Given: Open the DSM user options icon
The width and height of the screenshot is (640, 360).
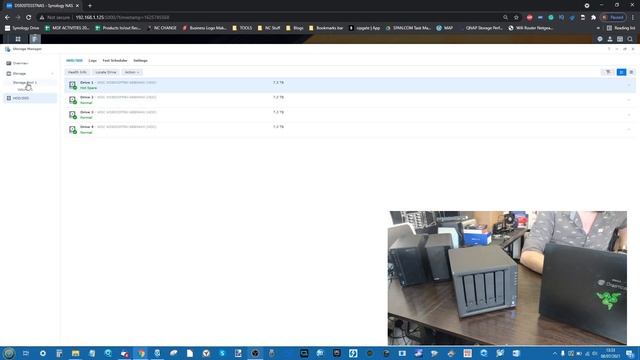Looking at the screenshot, I should (610, 39).
